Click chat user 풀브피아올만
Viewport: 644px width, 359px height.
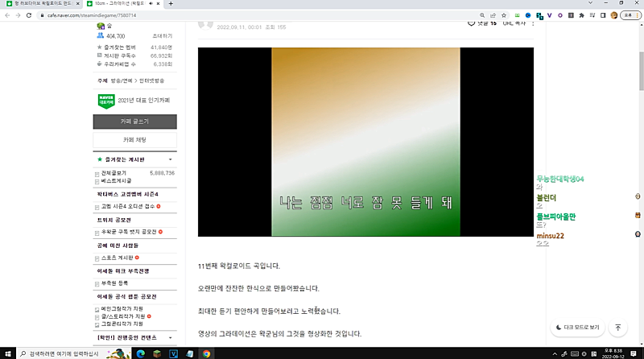click(555, 217)
